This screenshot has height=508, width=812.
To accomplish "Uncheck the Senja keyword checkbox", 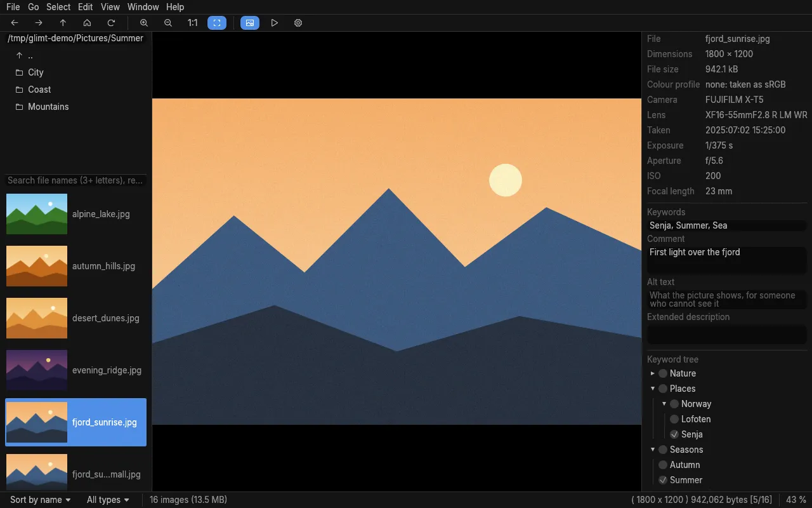I will 674,434.
